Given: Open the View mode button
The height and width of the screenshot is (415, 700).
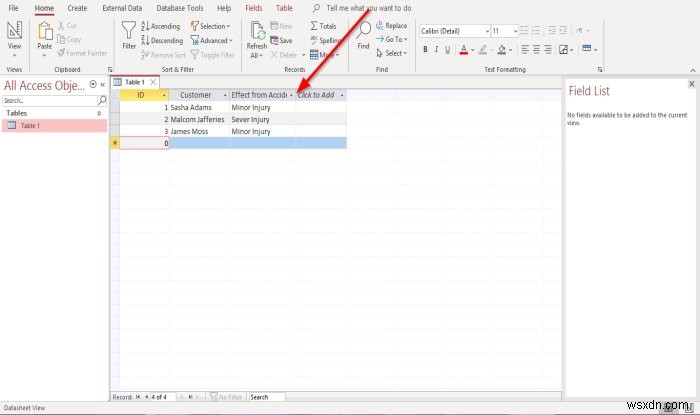Looking at the screenshot, I should click(x=14, y=38).
